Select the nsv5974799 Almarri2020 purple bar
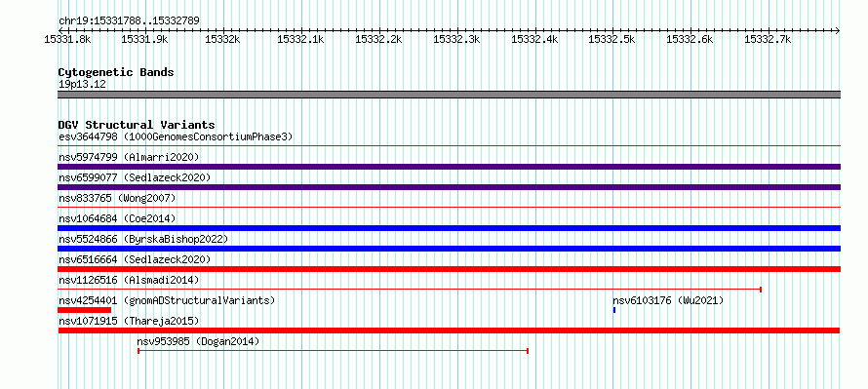The height and width of the screenshot is (389, 868). pyautogui.click(x=449, y=167)
